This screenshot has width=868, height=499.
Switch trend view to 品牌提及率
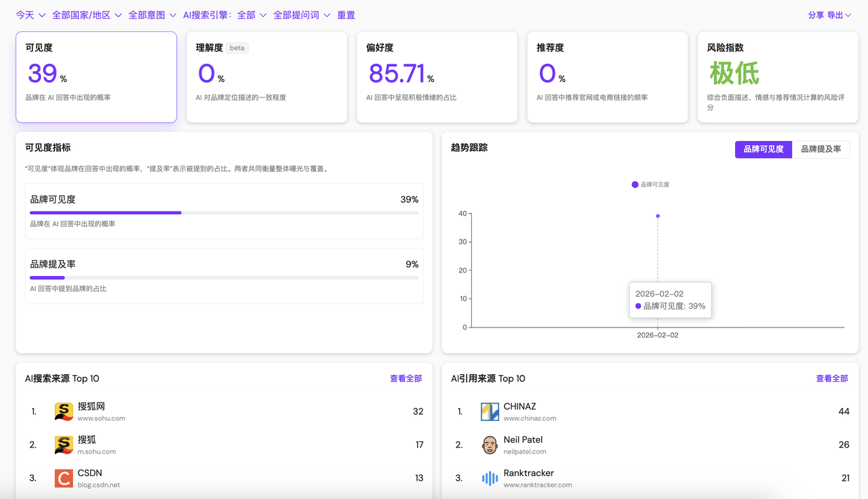(x=821, y=149)
